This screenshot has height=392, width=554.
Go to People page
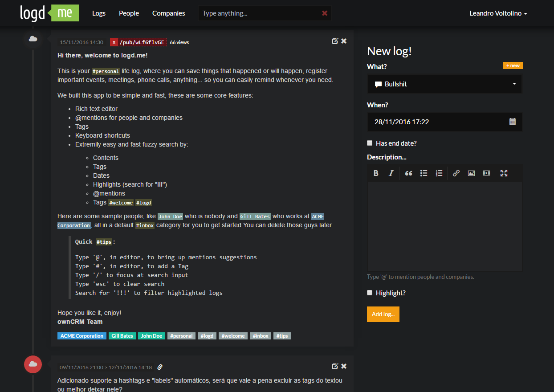[x=129, y=13]
